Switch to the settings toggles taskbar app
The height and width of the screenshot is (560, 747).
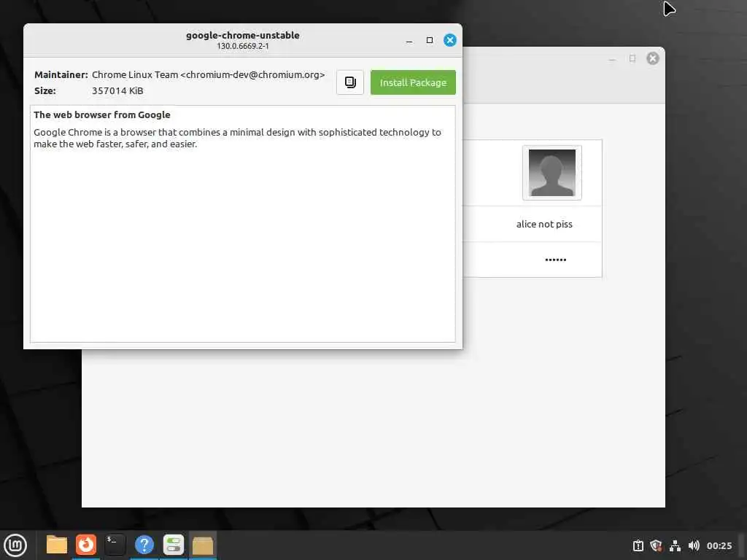tap(174, 545)
